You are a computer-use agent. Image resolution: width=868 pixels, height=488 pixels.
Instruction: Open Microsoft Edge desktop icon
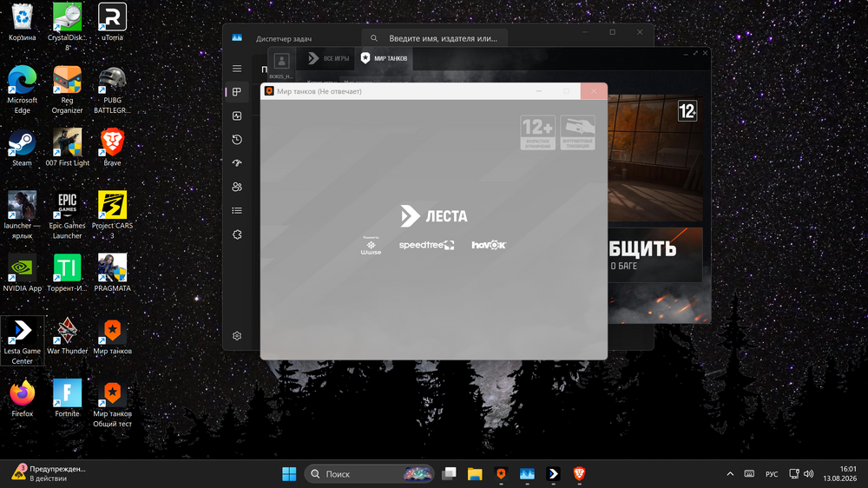point(23,89)
